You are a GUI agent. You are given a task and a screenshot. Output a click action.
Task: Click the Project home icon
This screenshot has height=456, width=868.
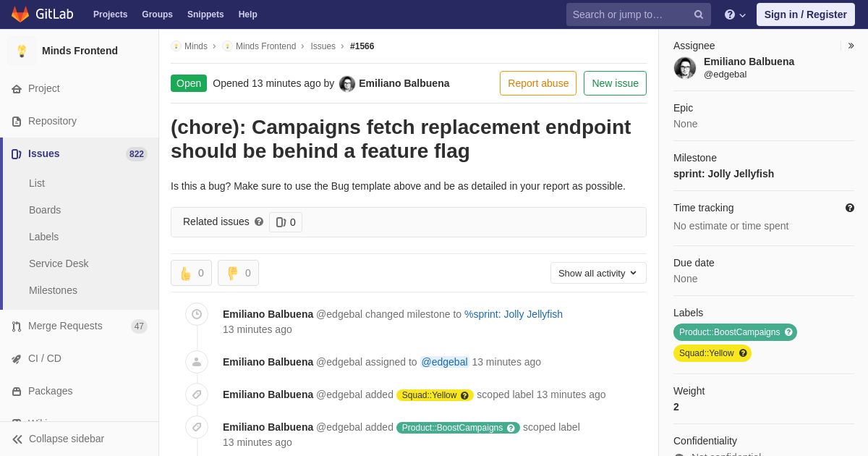[x=17, y=89]
